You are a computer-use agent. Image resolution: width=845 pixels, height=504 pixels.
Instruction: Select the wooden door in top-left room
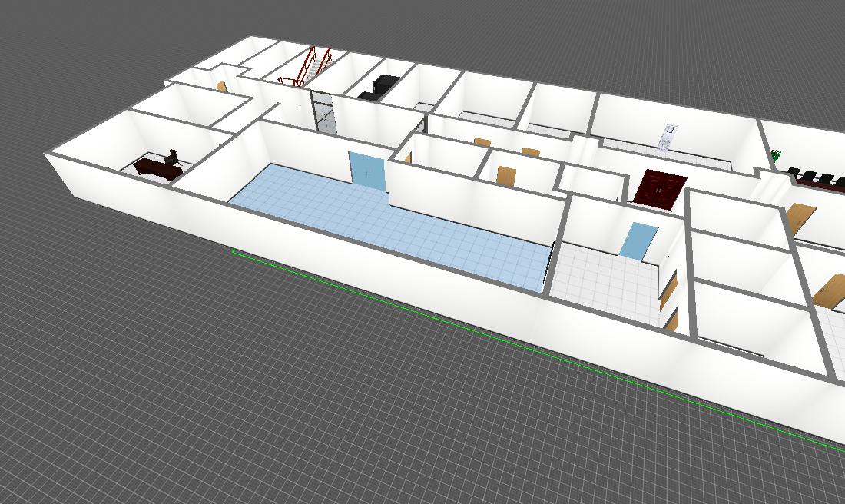click(221, 86)
